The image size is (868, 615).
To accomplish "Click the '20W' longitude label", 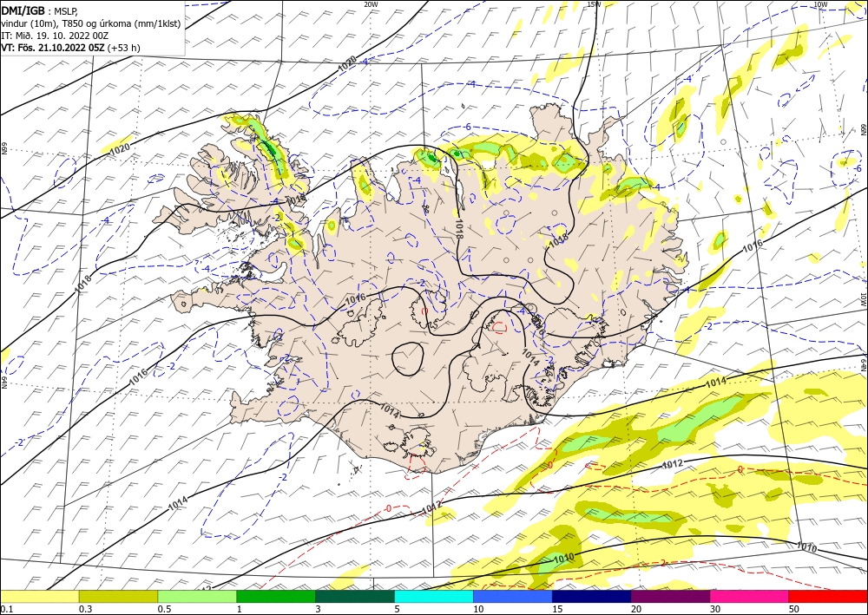I will tap(371, 3).
